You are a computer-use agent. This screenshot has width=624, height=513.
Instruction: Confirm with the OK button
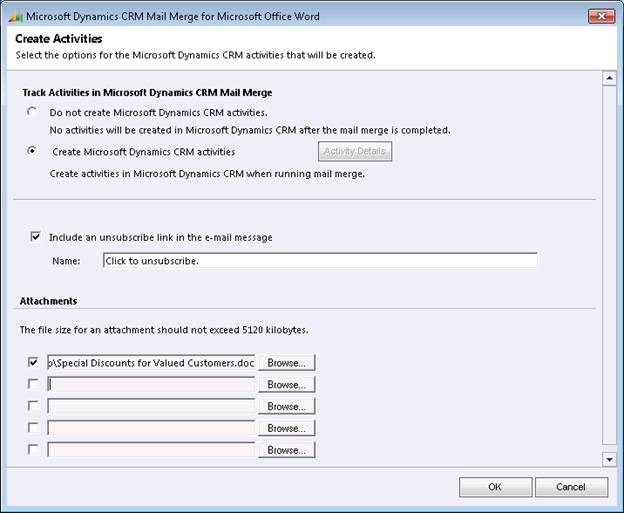coord(495,487)
